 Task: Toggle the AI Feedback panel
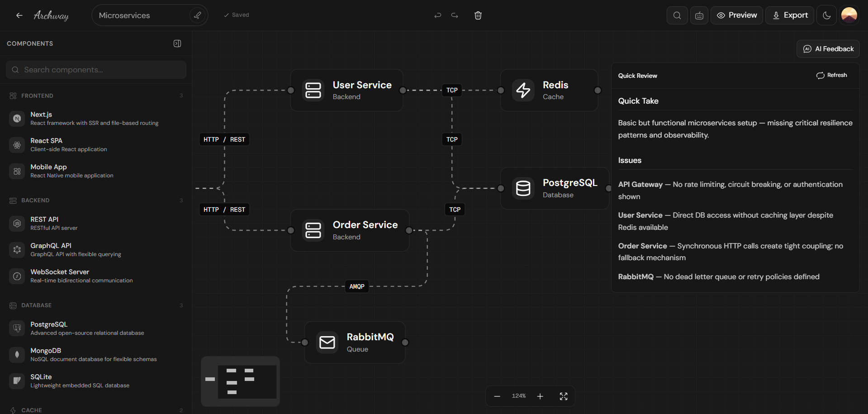click(828, 49)
